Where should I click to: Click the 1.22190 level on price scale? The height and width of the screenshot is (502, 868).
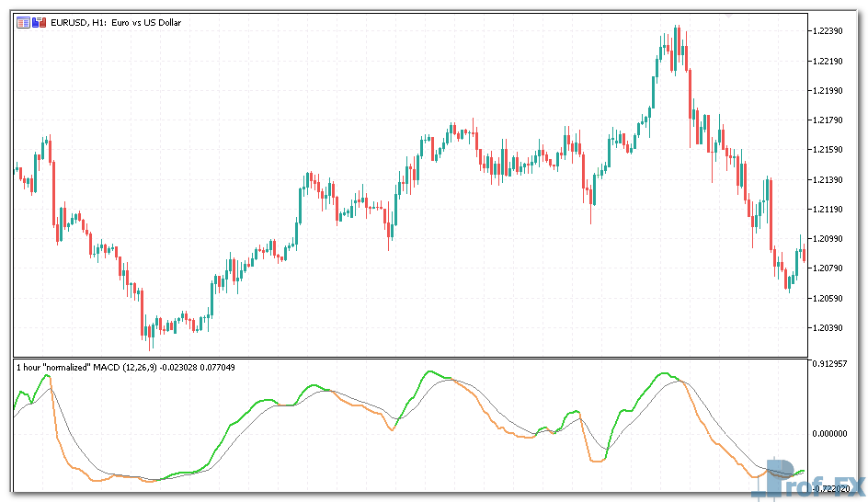pyautogui.click(x=830, y=61)
